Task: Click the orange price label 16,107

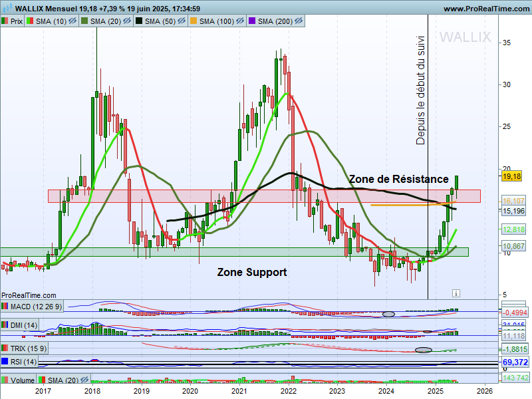Action: [x=513, y=201]
